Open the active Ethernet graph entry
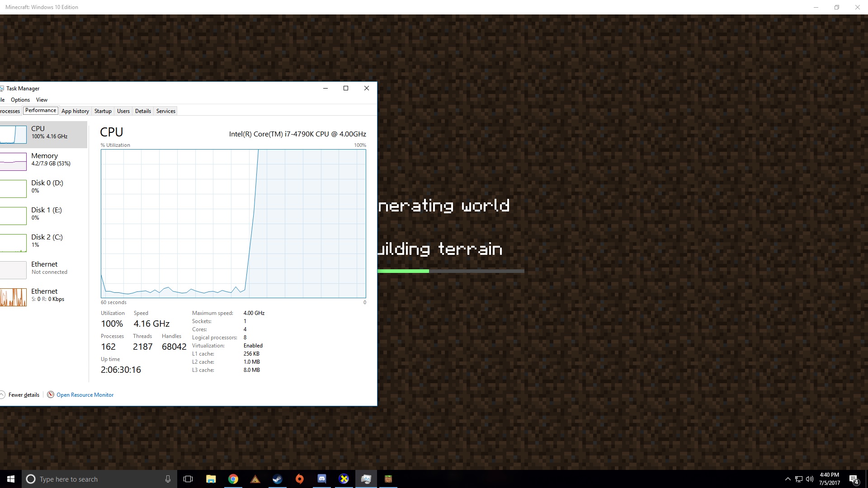The image size is (868, 488). click(14, 297)
